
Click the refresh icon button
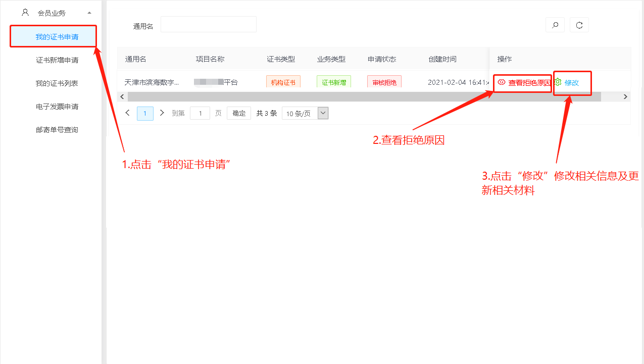click(579, 25)
